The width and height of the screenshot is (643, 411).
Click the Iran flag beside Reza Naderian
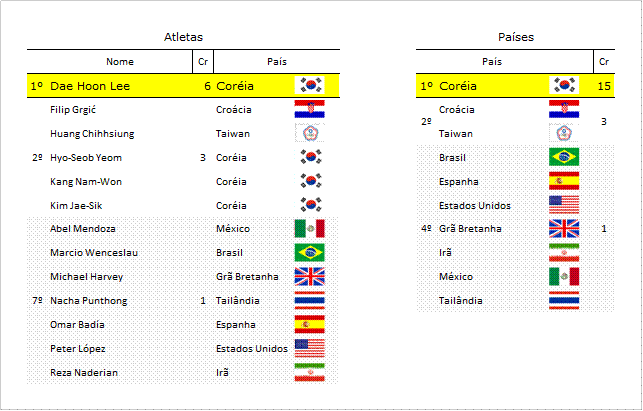pyautogui.click(x=309, y=372)
